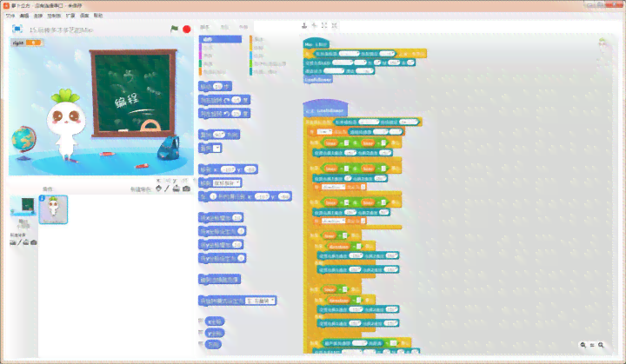This screenshot has height=364, width=626.
Task: Select the Operators block category
Action: pyautogui.click(x=269, y=64)
